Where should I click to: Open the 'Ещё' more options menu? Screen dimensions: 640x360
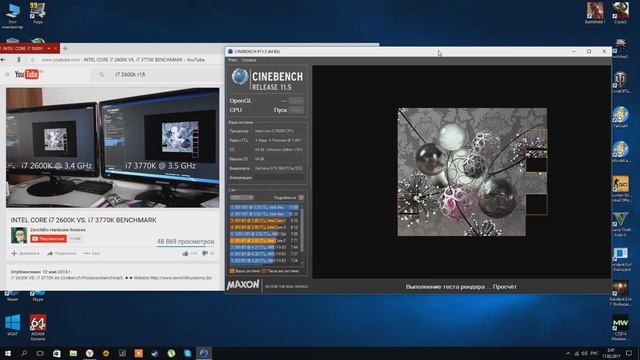tap(92, 253)
